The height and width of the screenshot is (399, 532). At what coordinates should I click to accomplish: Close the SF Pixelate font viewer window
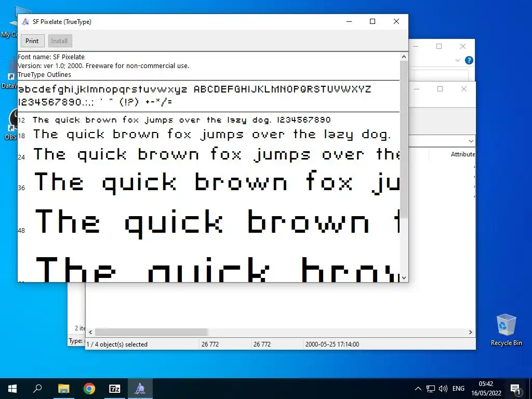point(396,21)
